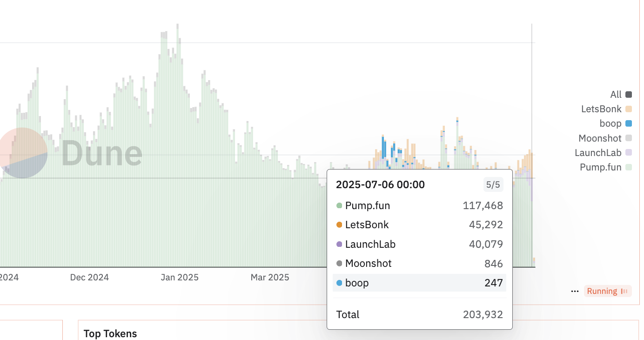
Task: Click the 2025-07-06 00:00 tooltip date
Action: point(380,185)
